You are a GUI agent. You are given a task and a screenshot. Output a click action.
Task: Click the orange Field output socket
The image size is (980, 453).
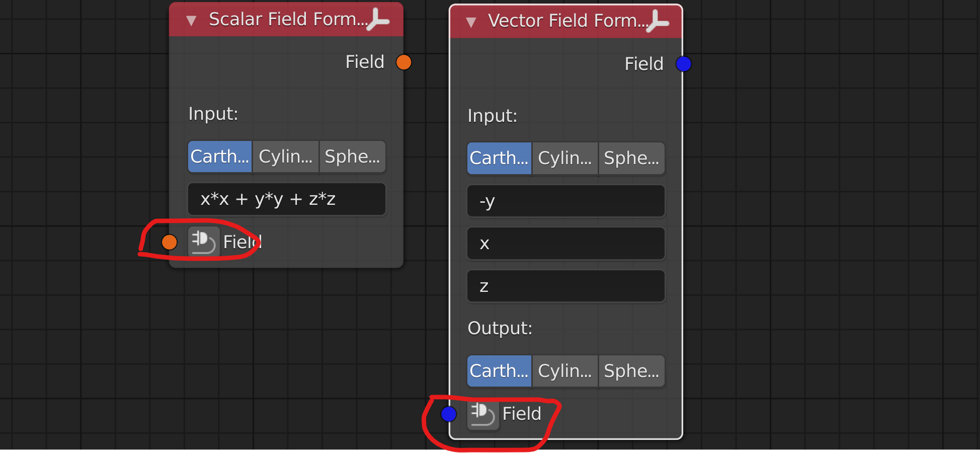point(403,62)
